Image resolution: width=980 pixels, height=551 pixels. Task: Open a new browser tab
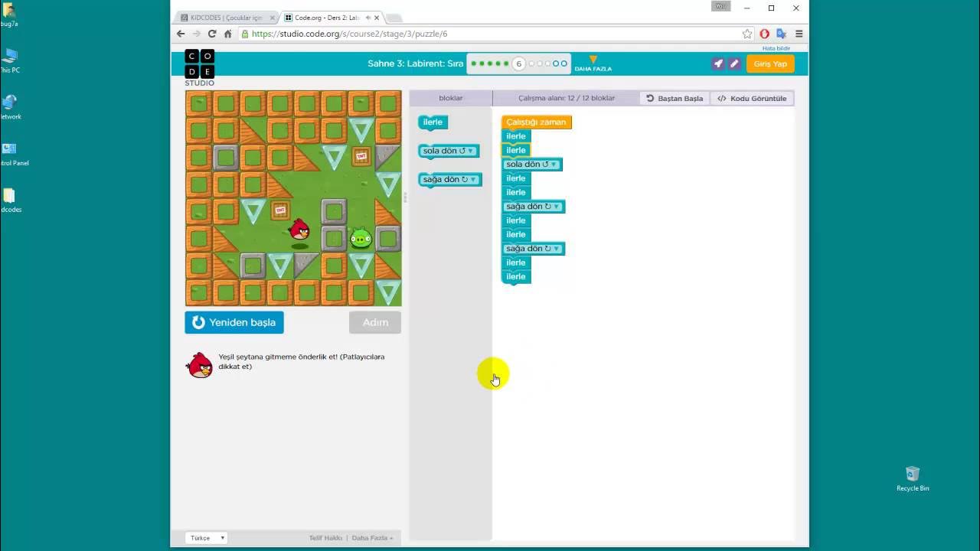(x=393, y=18)
